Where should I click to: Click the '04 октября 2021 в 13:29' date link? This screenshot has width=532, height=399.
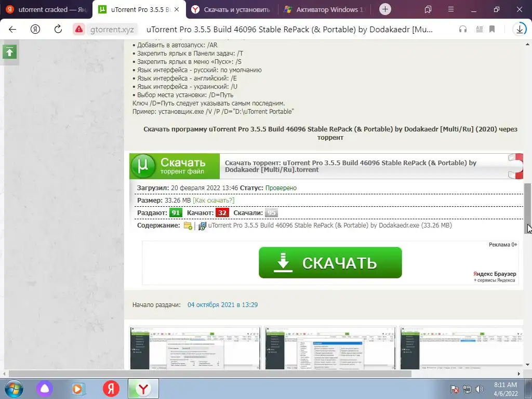tap(222, 304)
